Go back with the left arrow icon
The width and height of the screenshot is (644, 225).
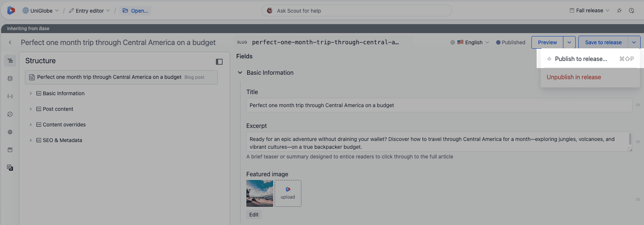[x=10, y=42]
